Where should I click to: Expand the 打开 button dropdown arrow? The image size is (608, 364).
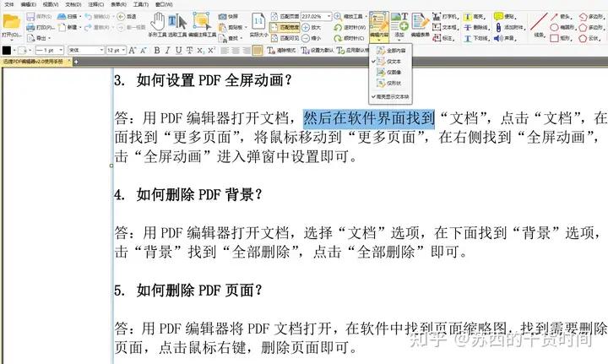11,40
